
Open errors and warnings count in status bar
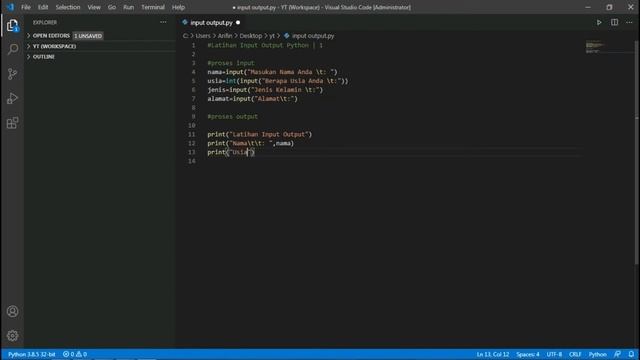pyautogui.click(x=75, y=354)
